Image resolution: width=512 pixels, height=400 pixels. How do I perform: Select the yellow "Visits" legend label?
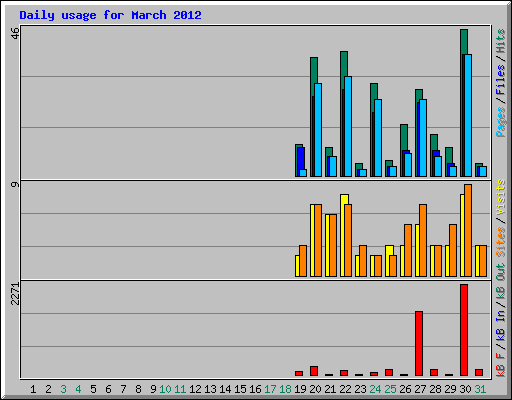click(501, 197)
